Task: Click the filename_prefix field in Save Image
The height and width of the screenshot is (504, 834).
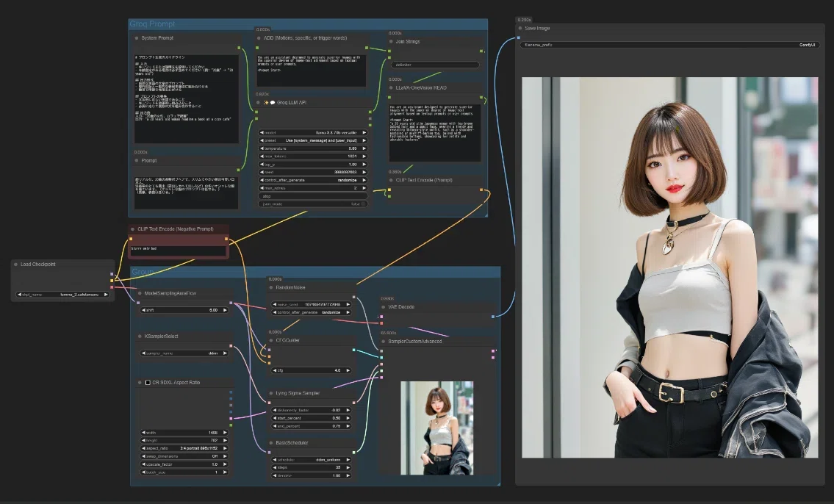Action: pyautogui.click(x=669, y=46)
